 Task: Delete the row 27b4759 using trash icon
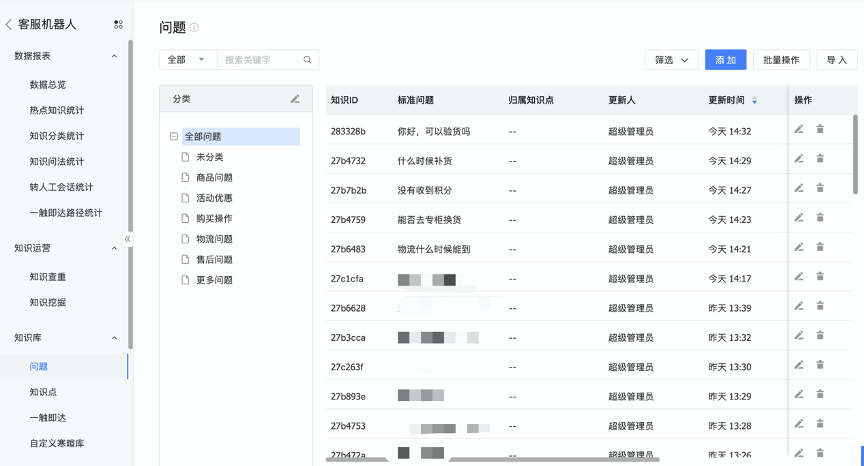820,217
